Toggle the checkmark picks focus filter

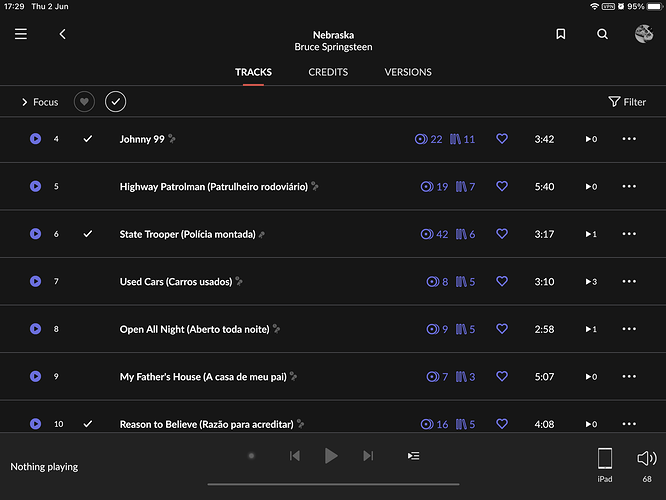[116, 102]
